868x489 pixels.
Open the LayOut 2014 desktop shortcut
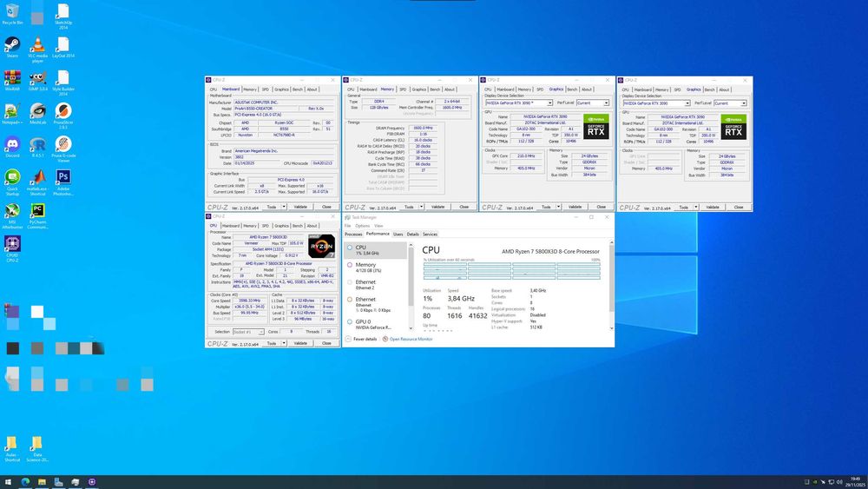coord(63,47)
